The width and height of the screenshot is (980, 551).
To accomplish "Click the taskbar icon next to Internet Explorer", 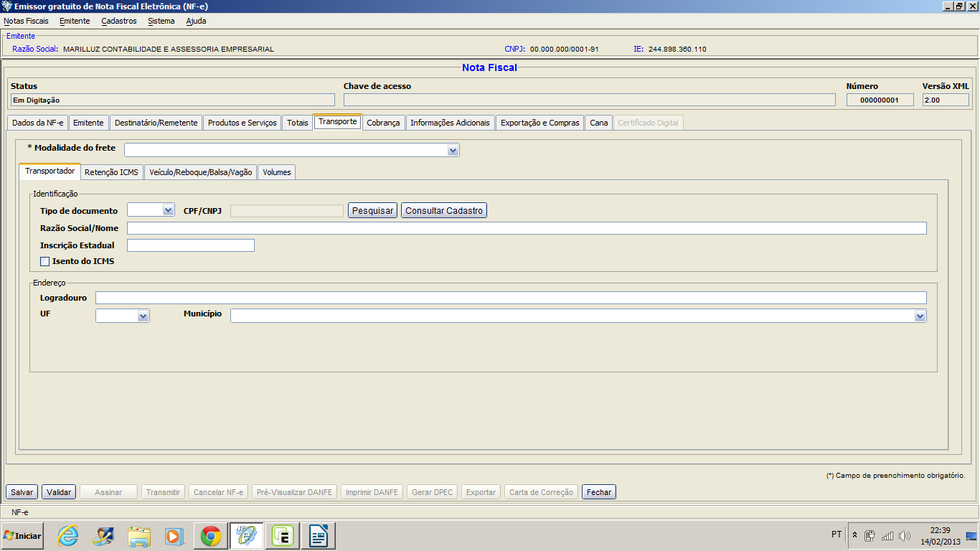I will tap(103, 536).
